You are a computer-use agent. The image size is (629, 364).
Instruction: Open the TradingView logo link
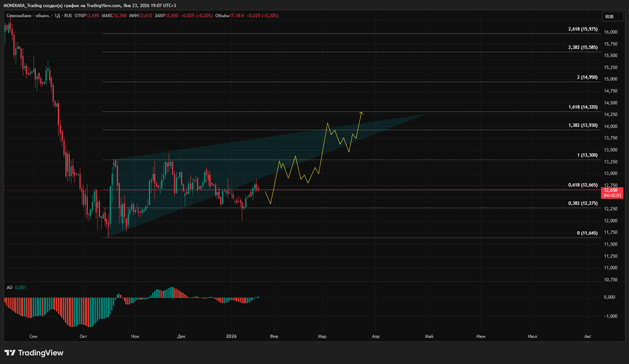[34, 353]
